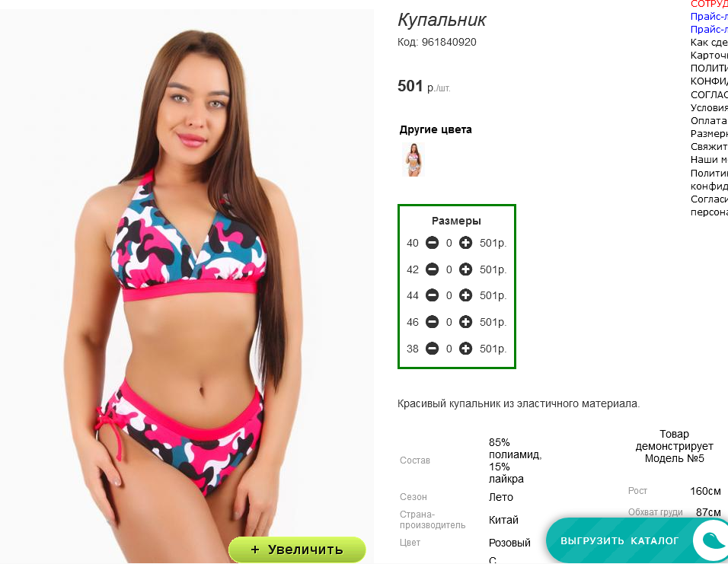728x564 pixels.
Task: Remove one item of size 42
Action: pyautogui.click(x=432, y=269)
